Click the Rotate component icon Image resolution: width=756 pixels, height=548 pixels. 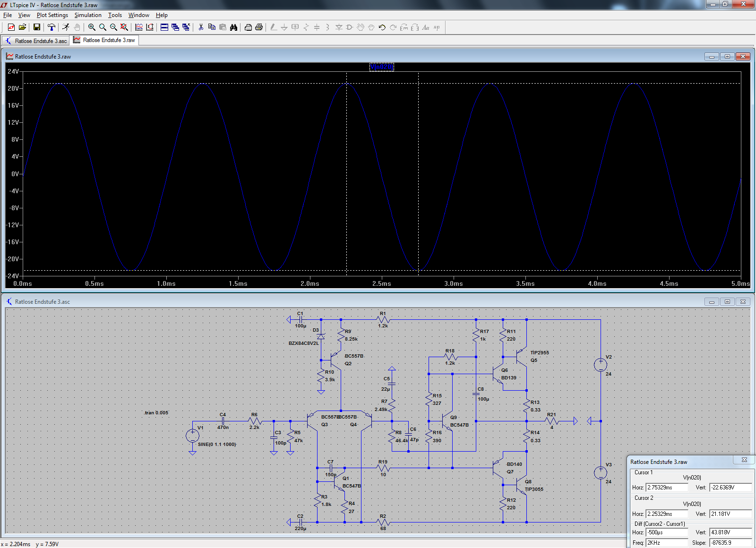click(x=404, y=27)
